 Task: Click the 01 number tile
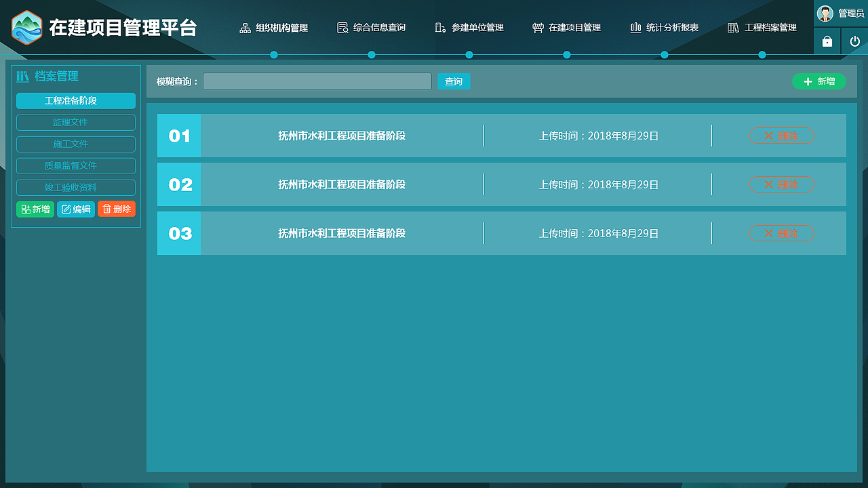click(x=179, y=136)
